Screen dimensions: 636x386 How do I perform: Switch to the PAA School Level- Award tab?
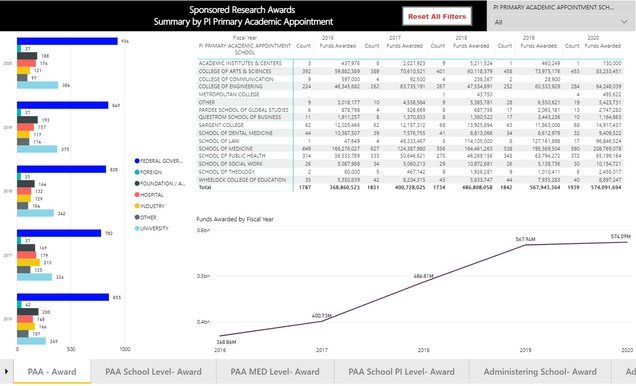(x=153, y=371)
